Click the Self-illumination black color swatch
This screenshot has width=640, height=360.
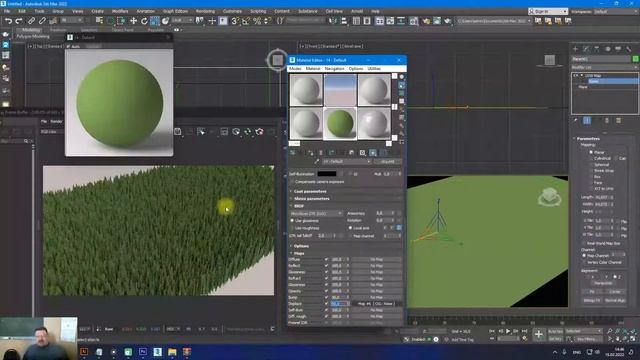(327, 174)
